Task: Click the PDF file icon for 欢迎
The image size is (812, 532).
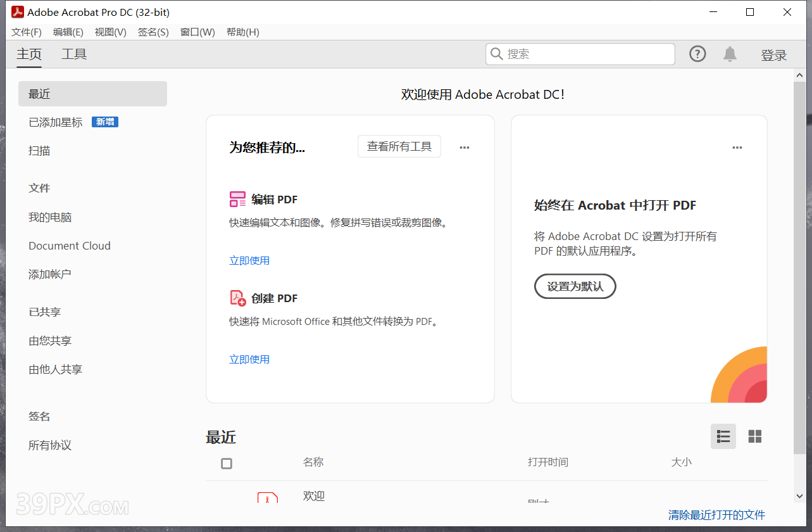Action: (268, 498)
